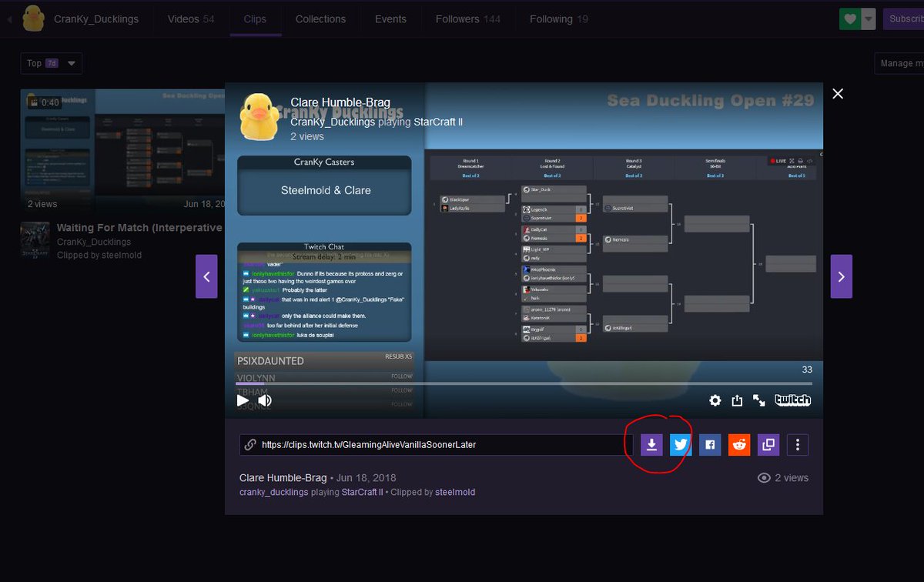Click StarCraft II link in player overlay
Viewport: 924px width, 582px height.
coord(438,122)
